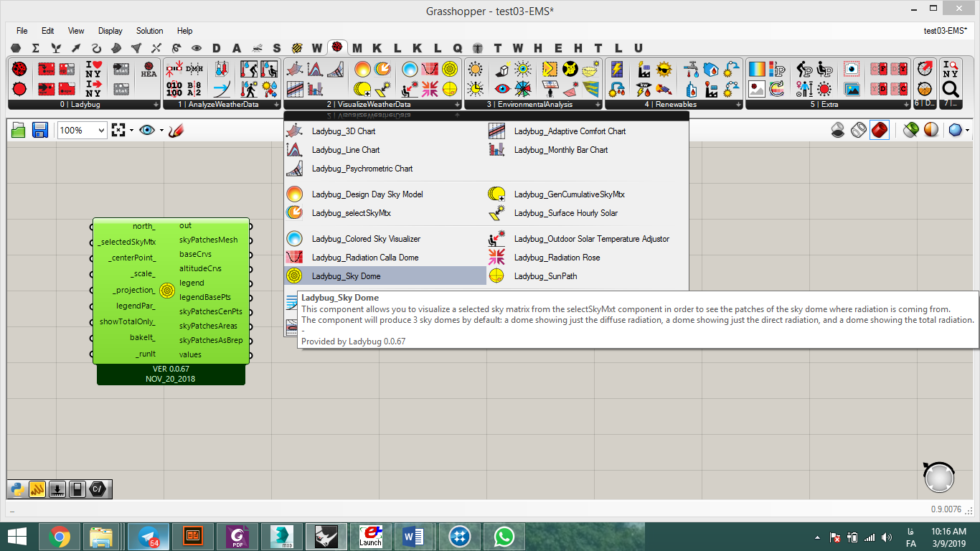Click the Zoom Extents icon

pos(118,131)
